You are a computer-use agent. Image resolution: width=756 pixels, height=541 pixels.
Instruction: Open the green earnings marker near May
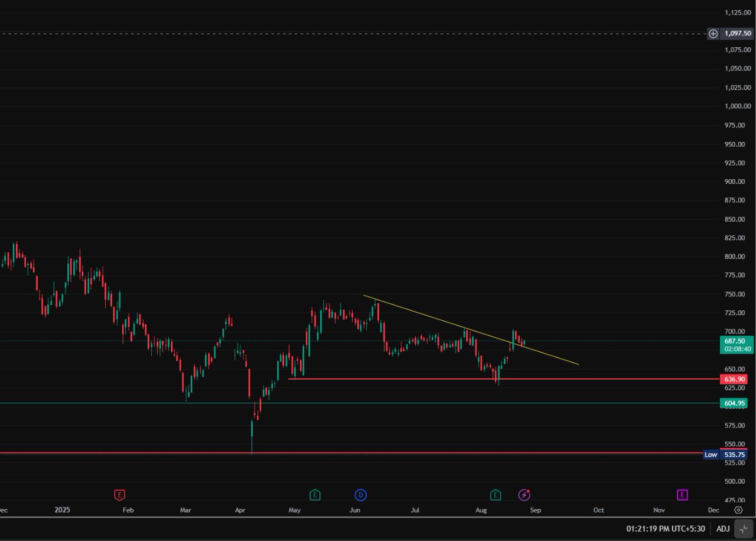click(x=315, y=495)
